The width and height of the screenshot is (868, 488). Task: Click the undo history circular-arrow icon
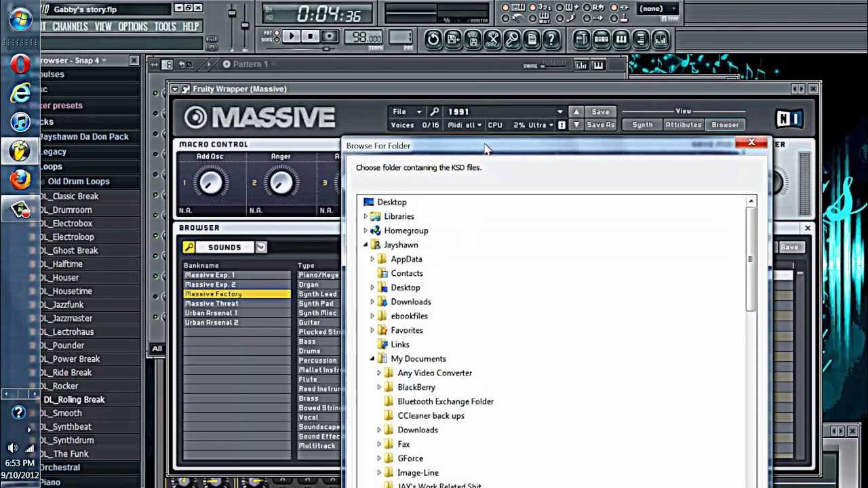tap(433, 39)
